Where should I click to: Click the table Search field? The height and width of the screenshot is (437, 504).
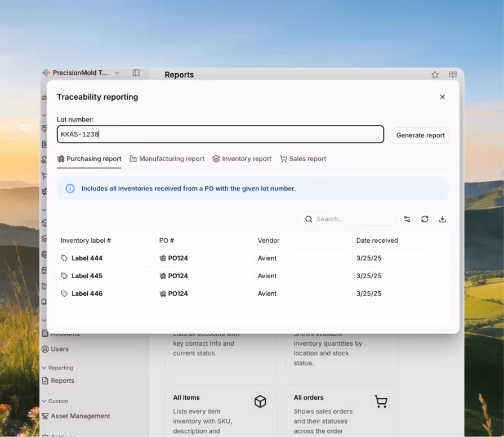pyautogui.click(x=347, y=219)
